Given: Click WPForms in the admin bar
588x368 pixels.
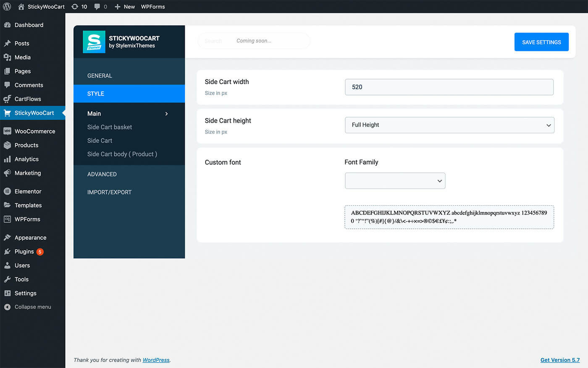Looking at the screenshot, I should pos(153,7).
